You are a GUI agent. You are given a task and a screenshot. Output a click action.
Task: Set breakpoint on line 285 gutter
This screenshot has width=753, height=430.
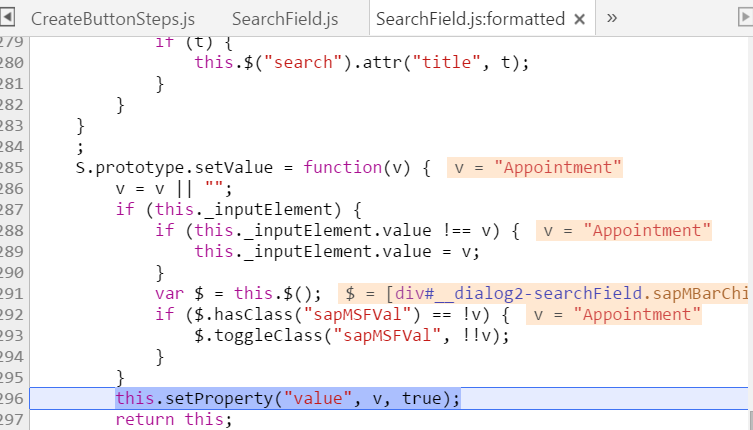point(12,168)
